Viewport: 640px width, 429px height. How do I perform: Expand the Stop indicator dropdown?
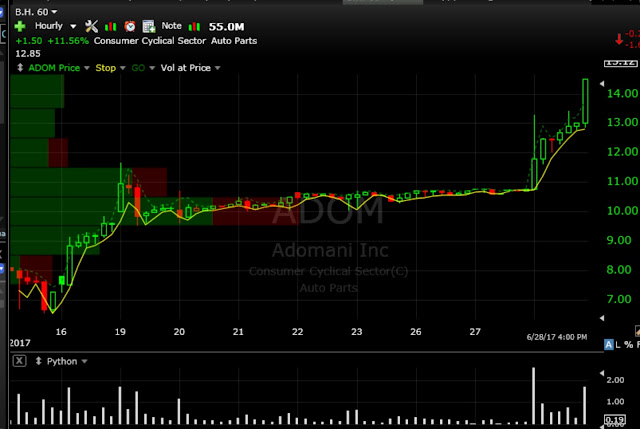pos(122,68)
